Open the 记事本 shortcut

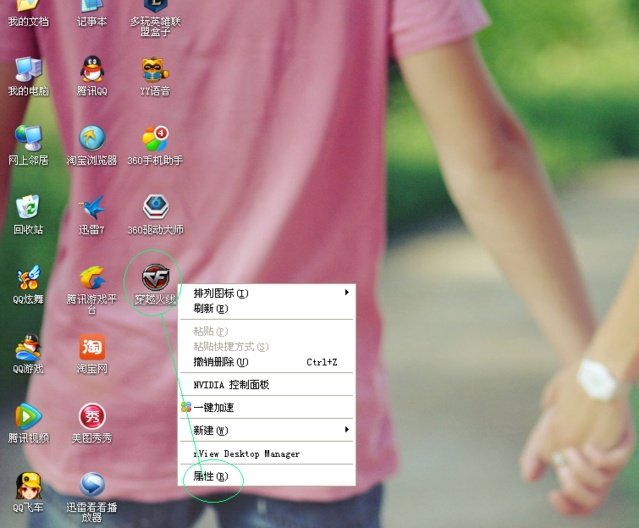pos(92,12)
